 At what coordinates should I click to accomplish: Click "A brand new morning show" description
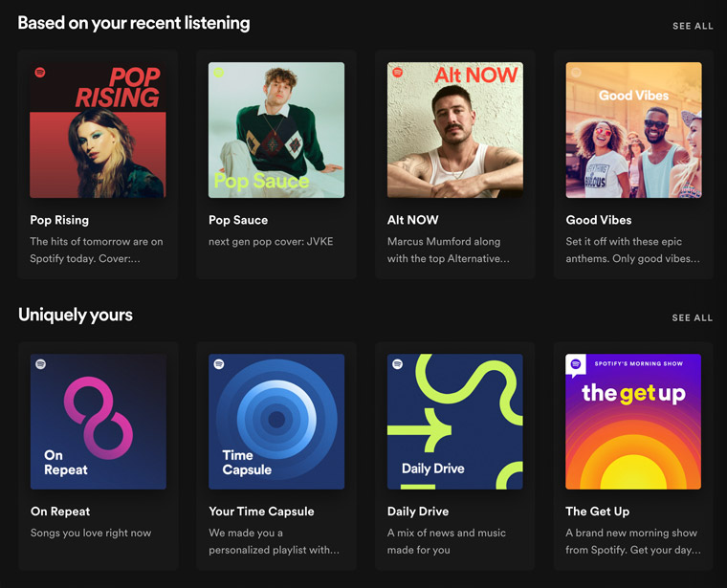coord(633,542)
